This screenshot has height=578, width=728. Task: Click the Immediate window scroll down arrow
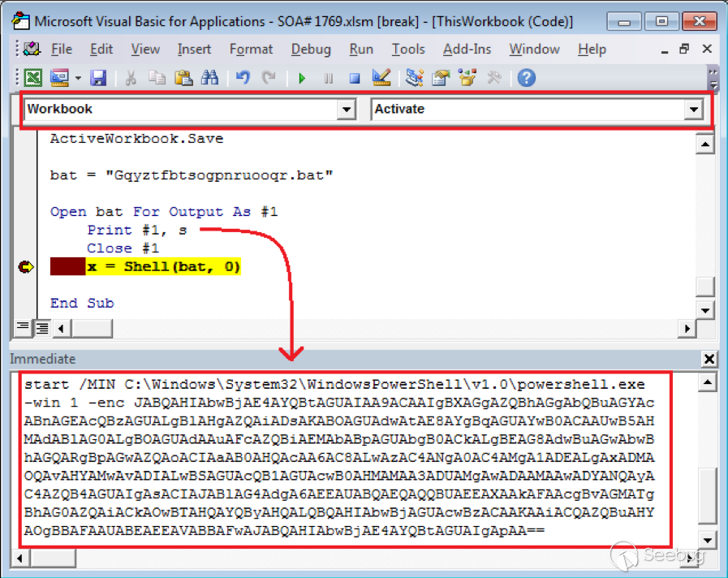click(707, 540)
